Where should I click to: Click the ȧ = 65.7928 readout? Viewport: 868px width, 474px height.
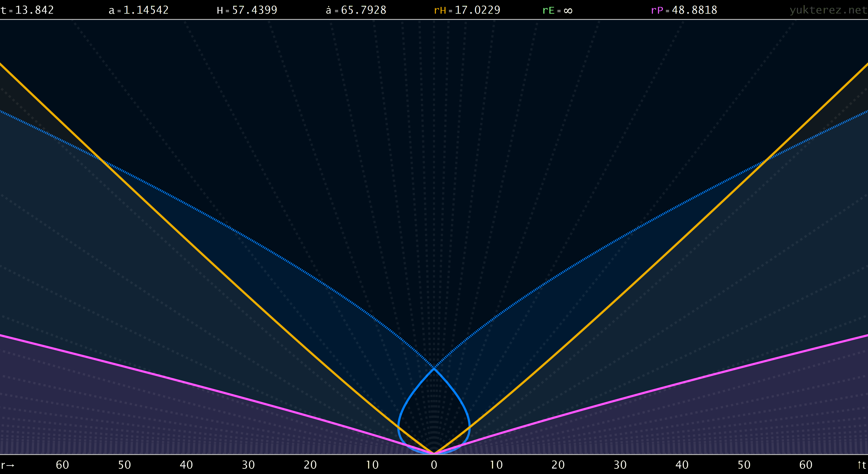(356, 10)
